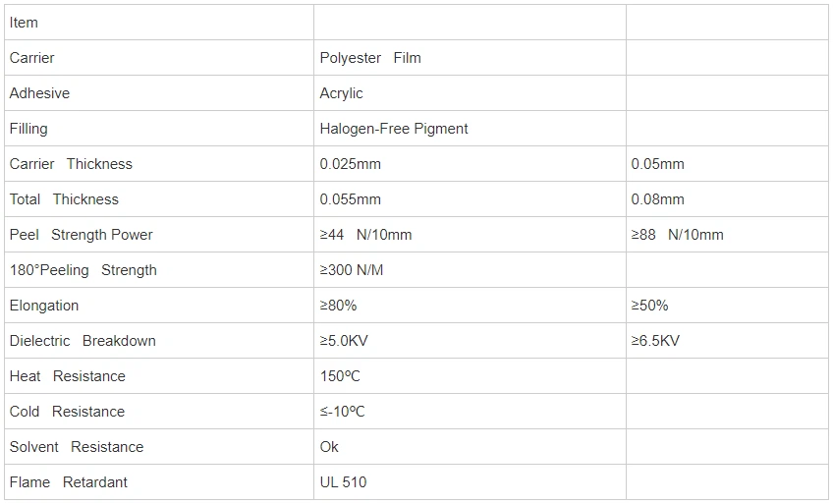
Task: Select the 0.08mm total thickness cell
Action: pos(727,199)
